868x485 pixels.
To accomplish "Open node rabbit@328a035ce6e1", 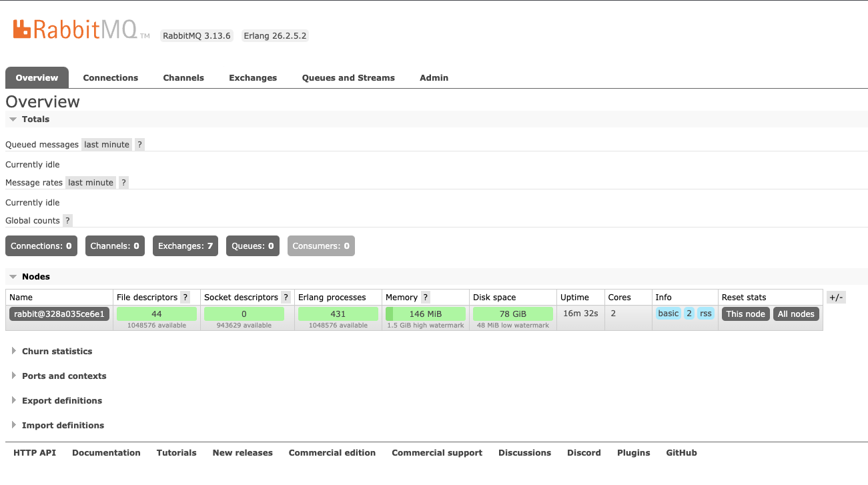I will (59, 314).
